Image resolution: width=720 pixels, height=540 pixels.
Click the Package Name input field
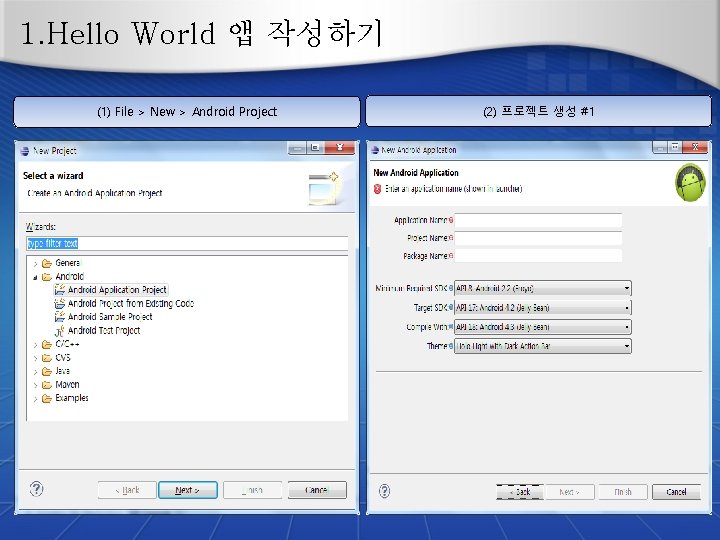[538, 256]
